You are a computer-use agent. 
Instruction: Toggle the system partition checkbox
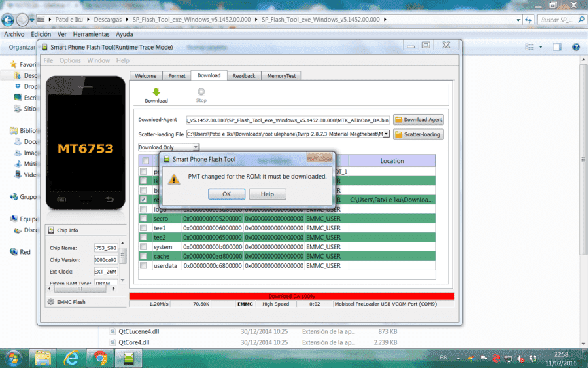[143, 246]
